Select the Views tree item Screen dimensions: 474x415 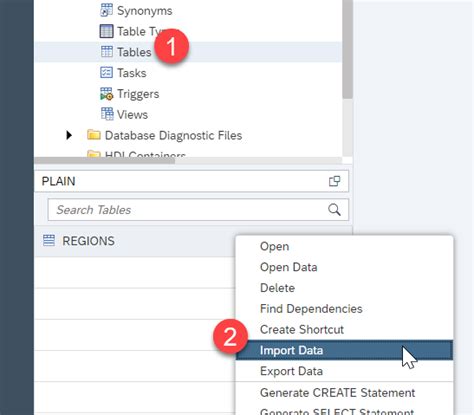132,115
